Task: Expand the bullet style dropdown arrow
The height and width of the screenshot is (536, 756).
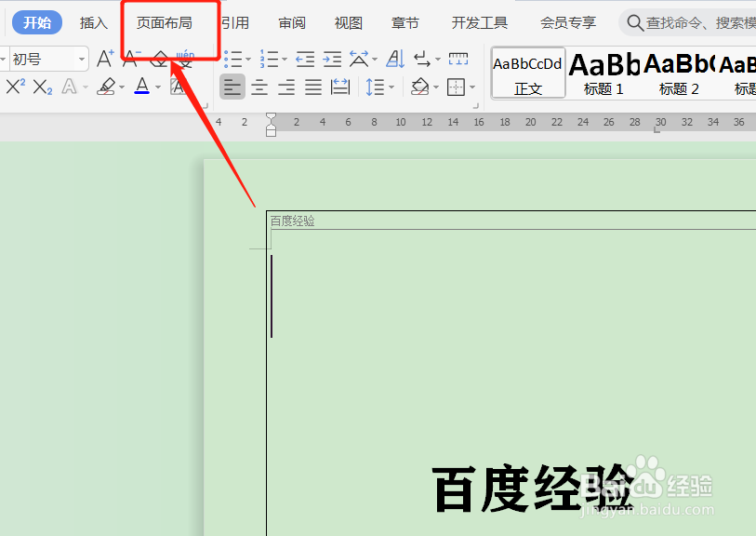Action: (248, 60)
